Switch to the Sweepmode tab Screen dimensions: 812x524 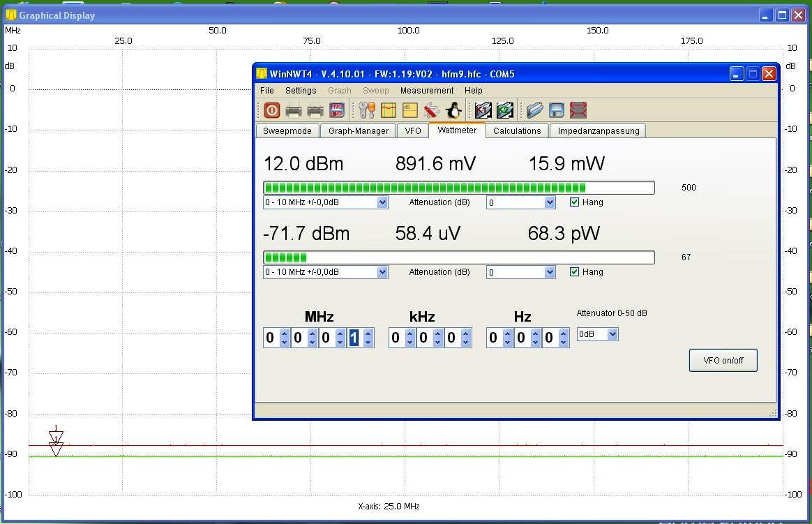click(287, 130)
